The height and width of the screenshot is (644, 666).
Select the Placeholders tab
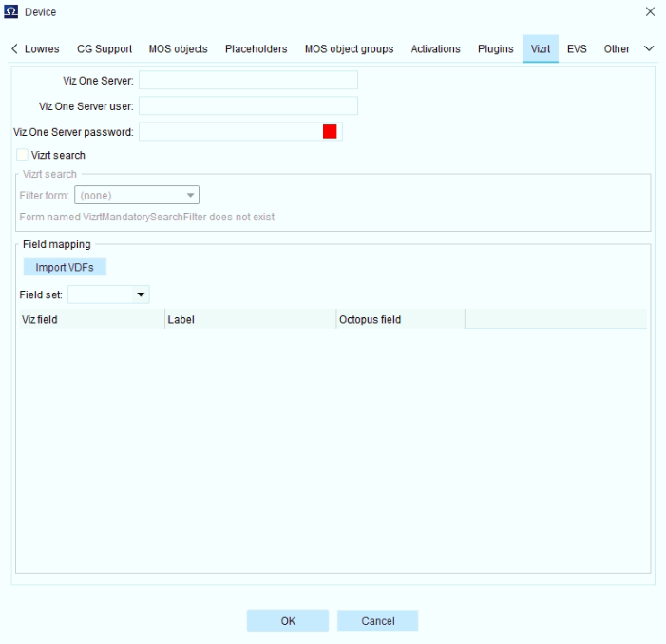tap(257, 48)
